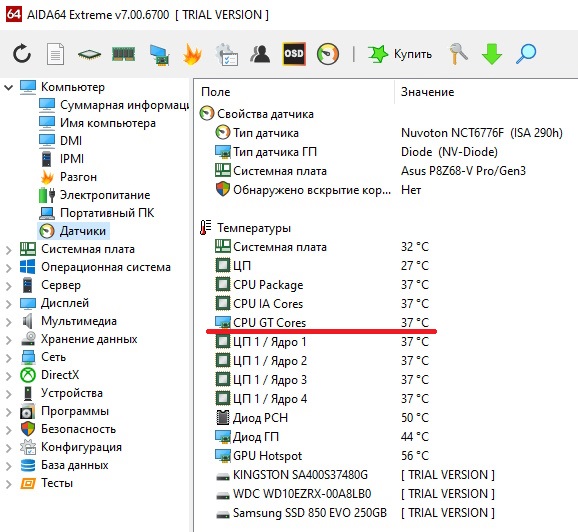Expand the DirectX tree node
This screenshot has height=532, width=578.
pos(8,375)
